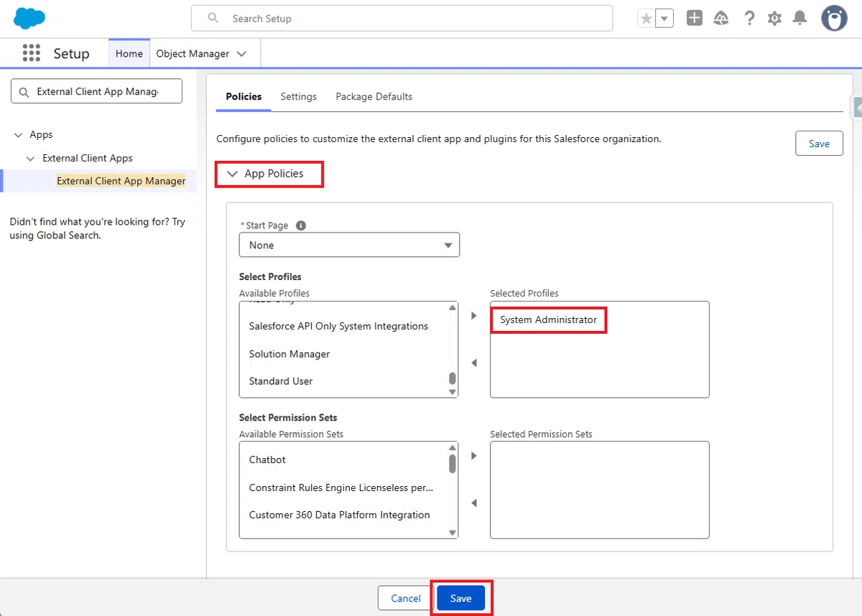Viewport: 862px width, 616px height.
Task: Open the Favorites list dropdown arrow
Action: coord(665,19)
